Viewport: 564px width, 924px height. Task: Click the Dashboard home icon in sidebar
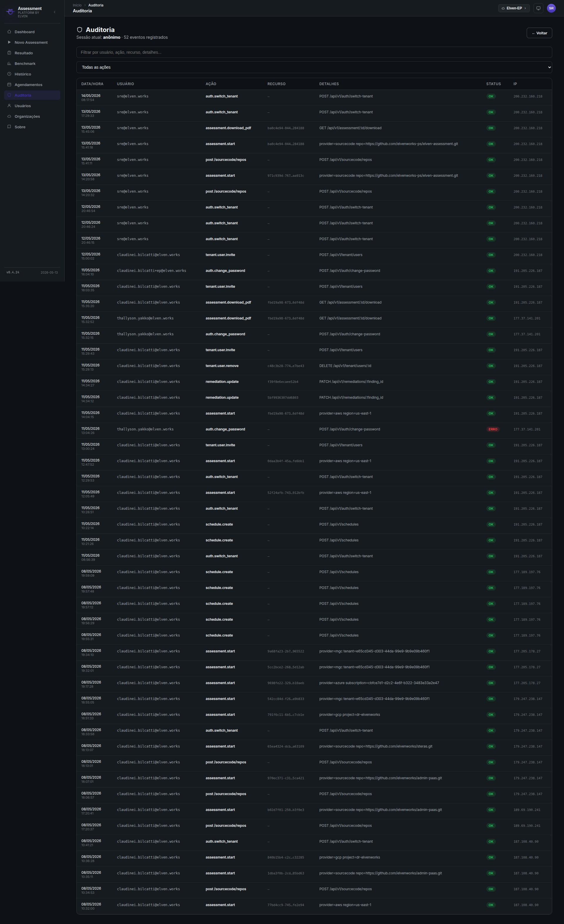coord(9,31)
